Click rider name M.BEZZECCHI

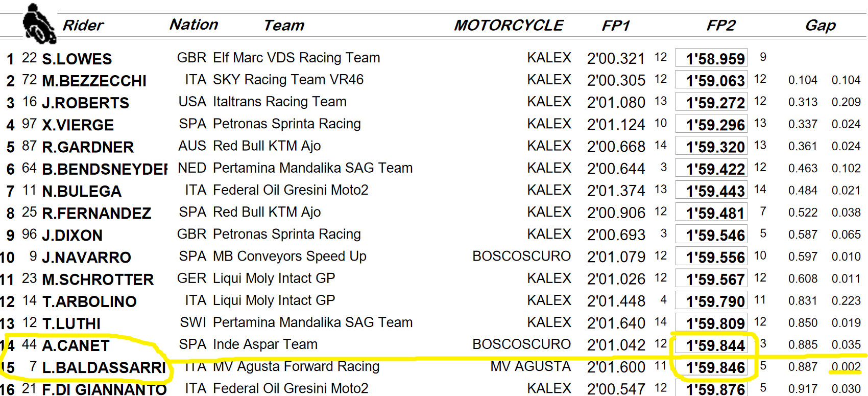(94, 81)
